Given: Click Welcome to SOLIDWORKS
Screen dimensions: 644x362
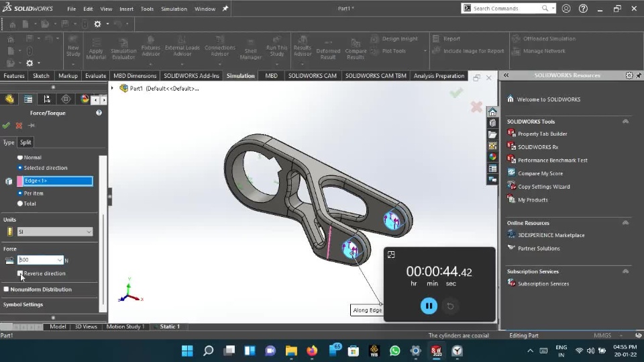Looking at the screenshot, I should coord(548,99).
